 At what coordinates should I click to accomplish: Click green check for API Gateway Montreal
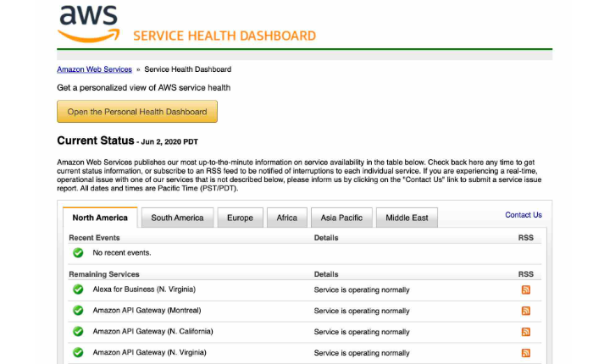coord(78,311)
